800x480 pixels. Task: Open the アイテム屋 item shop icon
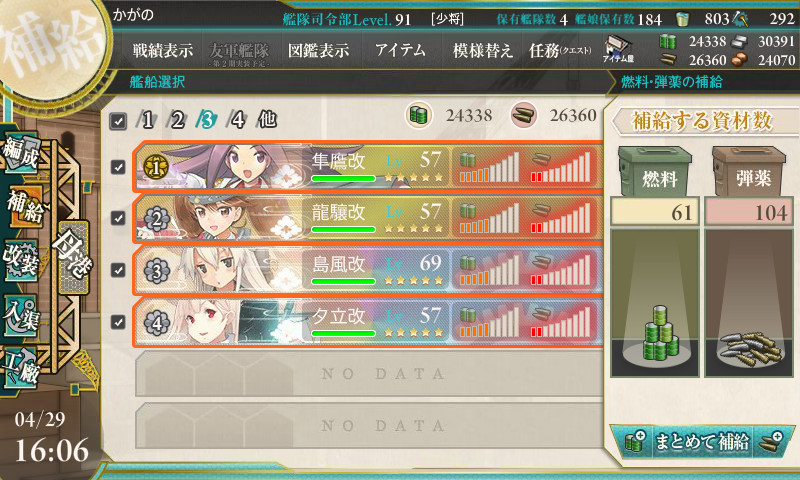click(618, 49)
